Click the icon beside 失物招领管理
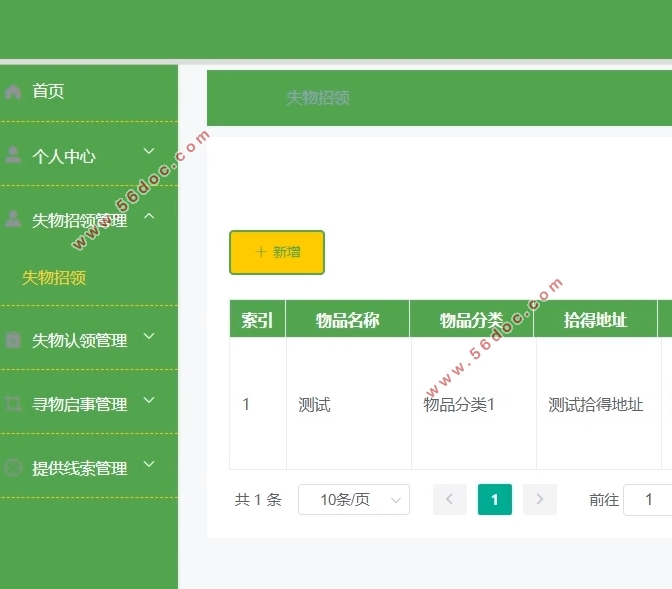This screenshot has width=672, height=589. click(13, 219)
